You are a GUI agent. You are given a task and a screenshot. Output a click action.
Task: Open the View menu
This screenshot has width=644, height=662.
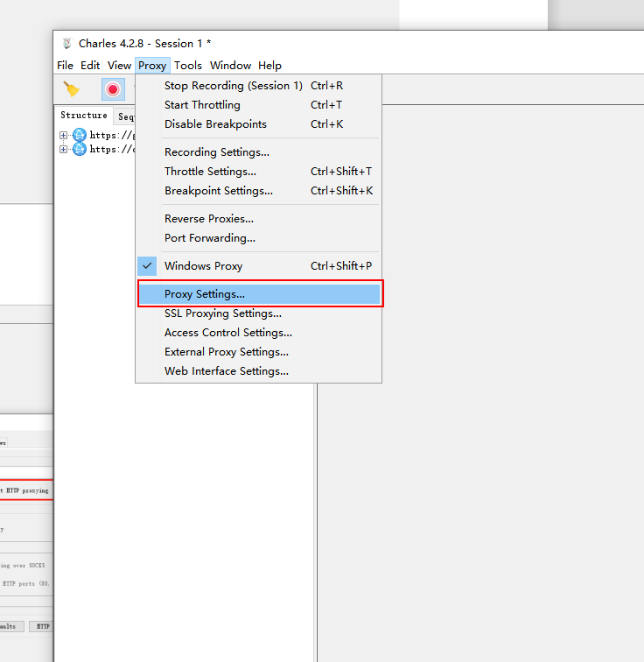pos(119,66)
